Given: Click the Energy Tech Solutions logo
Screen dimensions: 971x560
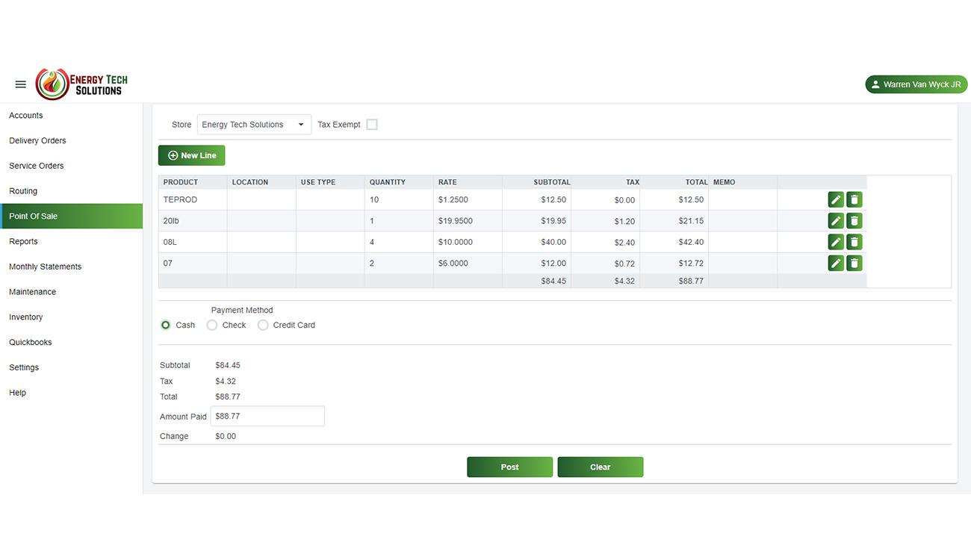Looking at the screenshot, I should tap(82, 84).
